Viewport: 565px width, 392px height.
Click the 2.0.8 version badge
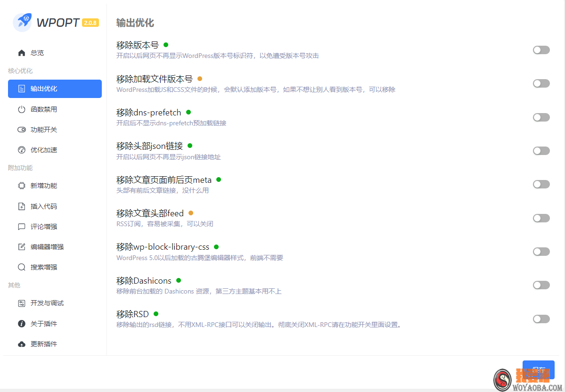point(90,22)
